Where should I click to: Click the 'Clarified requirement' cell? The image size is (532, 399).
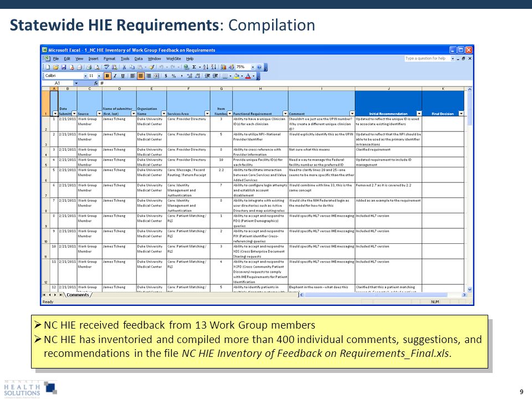coord(388,152)
